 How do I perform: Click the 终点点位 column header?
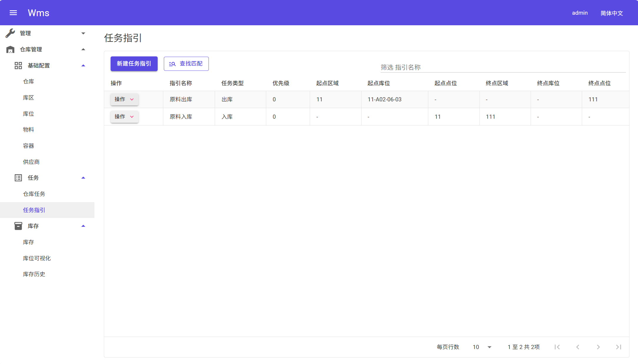coord(599,83)
